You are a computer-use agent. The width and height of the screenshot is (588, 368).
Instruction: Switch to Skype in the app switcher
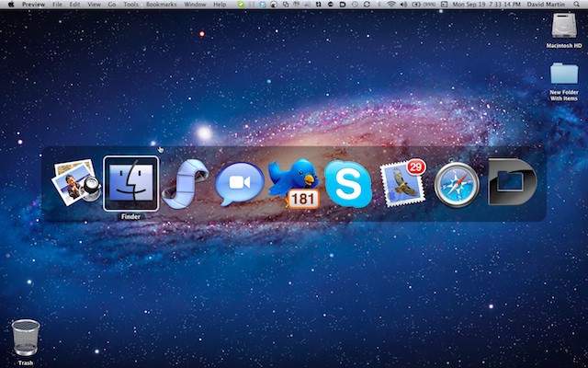coord(348,184)
